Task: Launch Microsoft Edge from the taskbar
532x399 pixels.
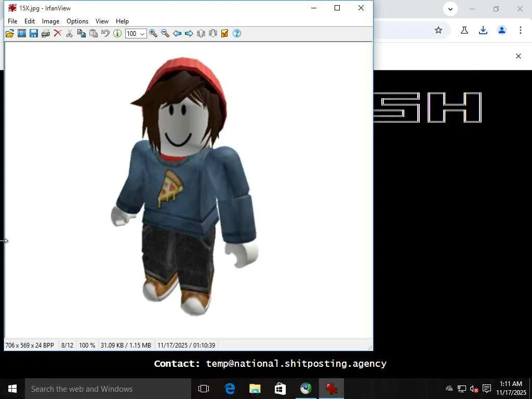Action: point(230,389)
